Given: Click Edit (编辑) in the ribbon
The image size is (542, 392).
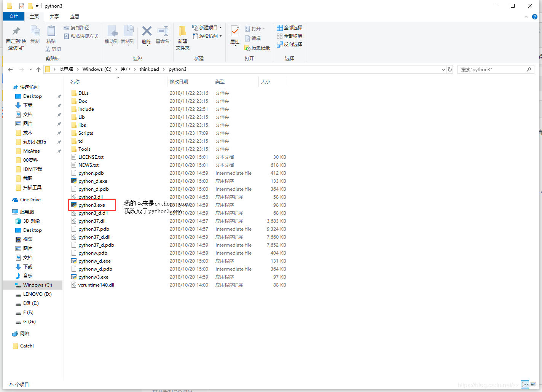Looking at the screenshot, I should click(253, 38).
